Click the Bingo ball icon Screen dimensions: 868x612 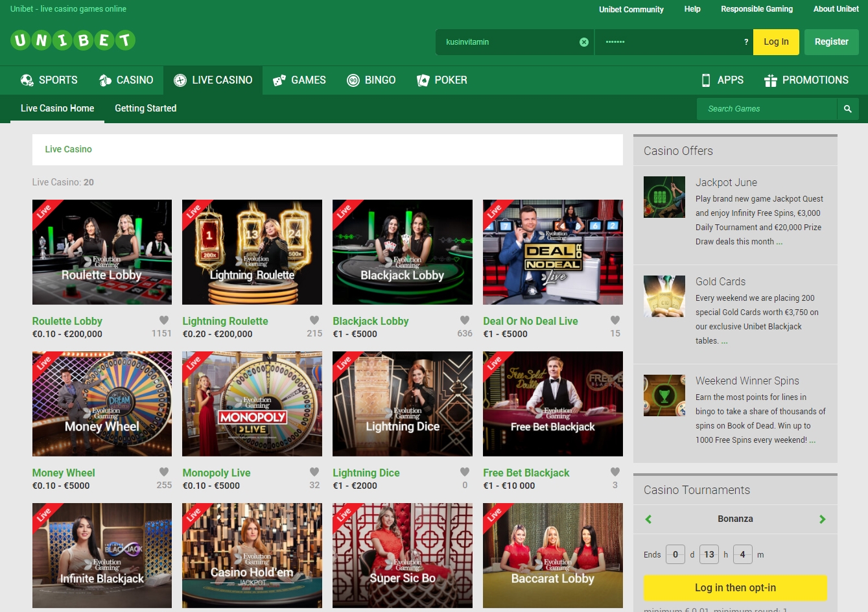(354, 80)
